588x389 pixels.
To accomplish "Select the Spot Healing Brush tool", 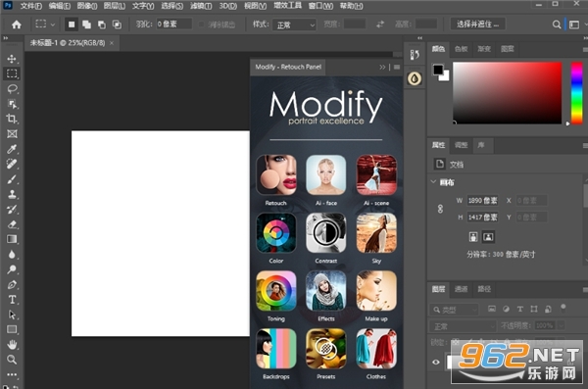I will [12, 164].
